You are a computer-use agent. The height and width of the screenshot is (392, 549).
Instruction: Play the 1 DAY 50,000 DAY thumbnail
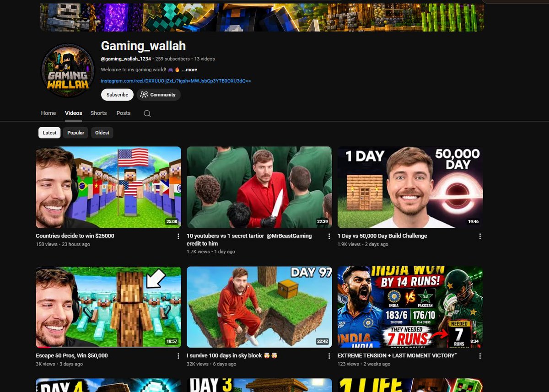click(x=410, y=187)
